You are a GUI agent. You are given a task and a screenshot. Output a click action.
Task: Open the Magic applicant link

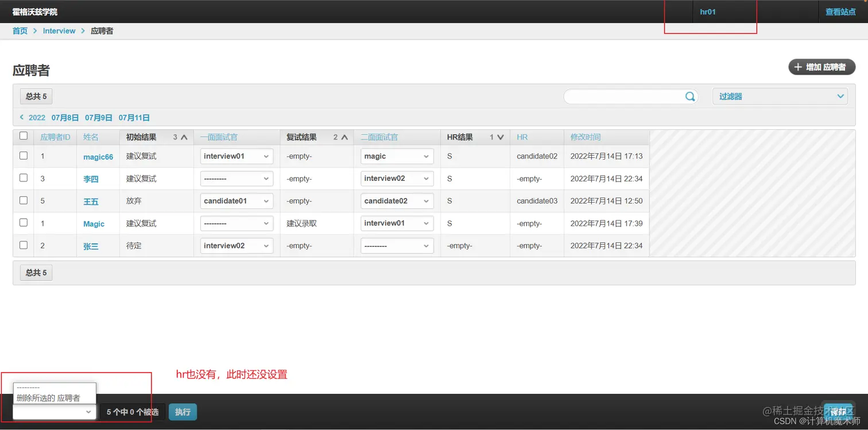click(x=94, y=224)
